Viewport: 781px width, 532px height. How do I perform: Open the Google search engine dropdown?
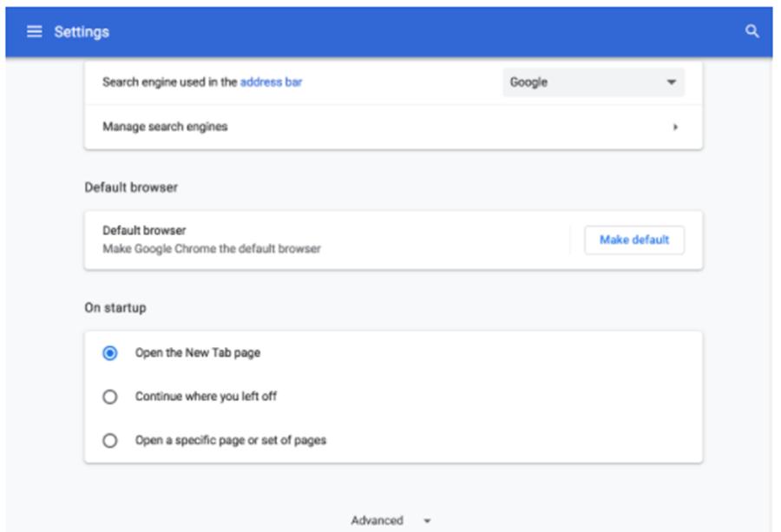coord(593,82)
